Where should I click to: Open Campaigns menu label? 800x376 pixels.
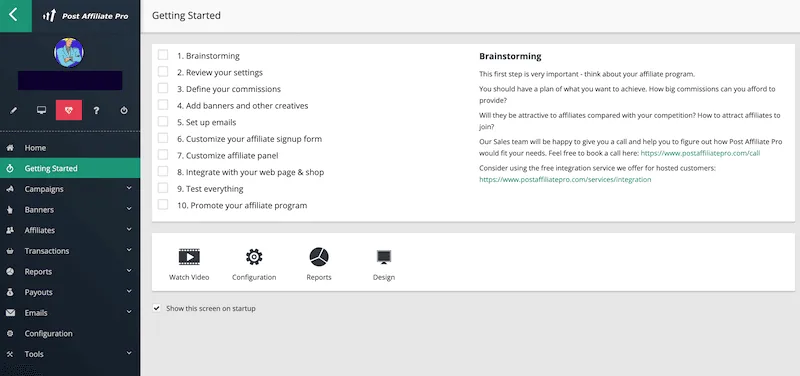(x=44, y=189)
